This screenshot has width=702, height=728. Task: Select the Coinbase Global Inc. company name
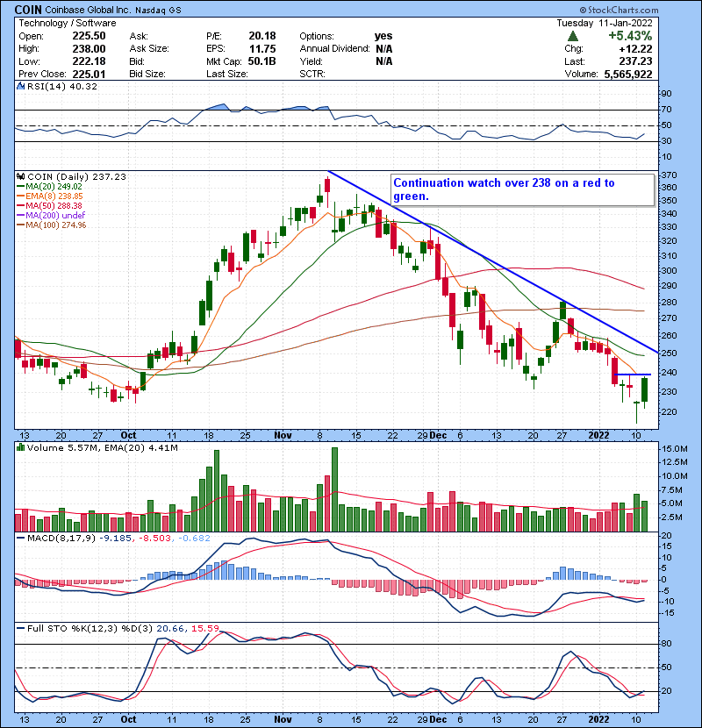88,10
